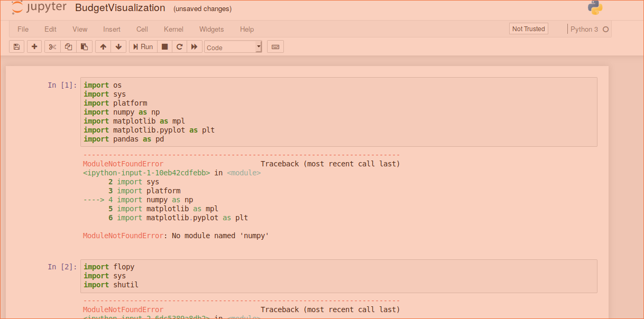Click the first ModuleNotFoundError traceback header
Viewport: 644px width, 319px height.
123,164
